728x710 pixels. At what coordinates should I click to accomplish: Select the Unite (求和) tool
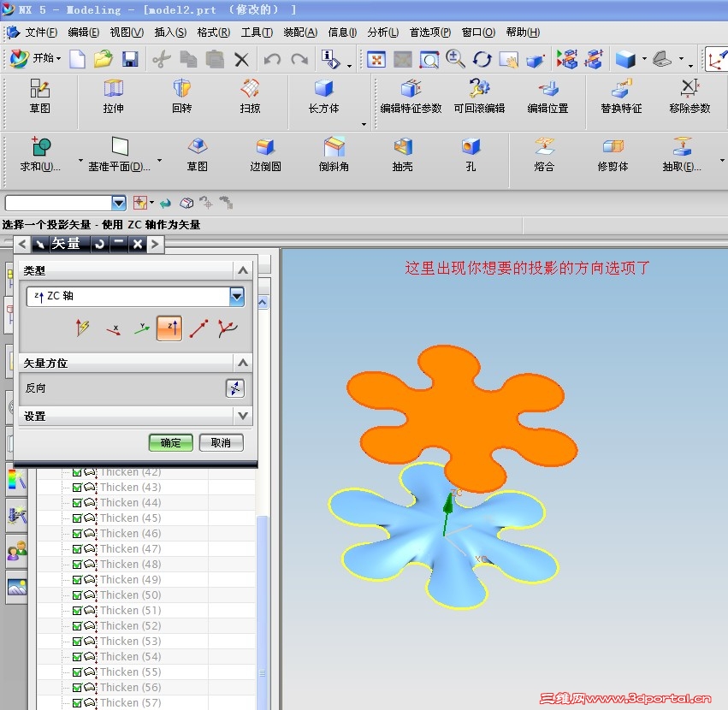coord(40,155)
